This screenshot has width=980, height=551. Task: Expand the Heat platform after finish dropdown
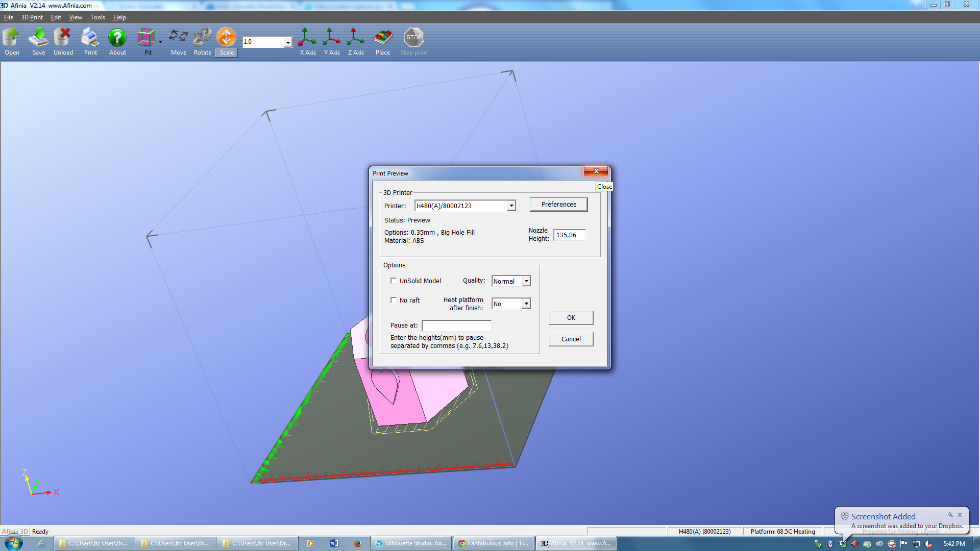pyautogui.click(x=527, y=304)
